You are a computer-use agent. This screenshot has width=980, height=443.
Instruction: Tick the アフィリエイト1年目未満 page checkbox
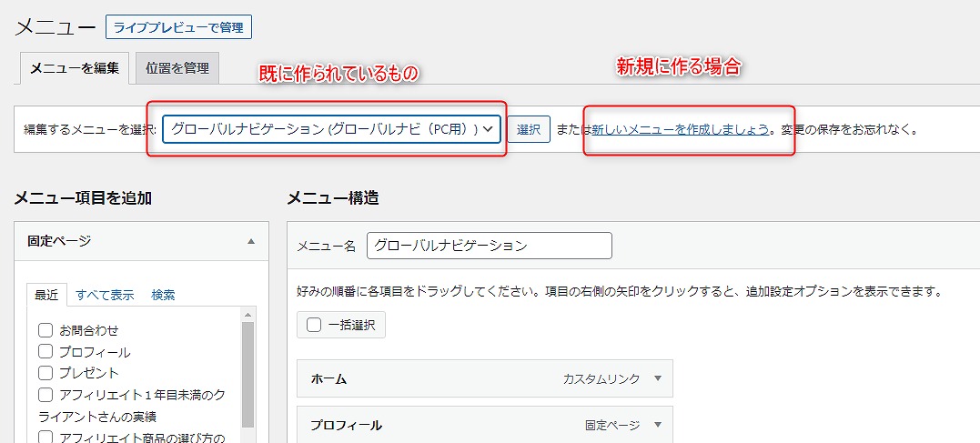coord(45,395)
